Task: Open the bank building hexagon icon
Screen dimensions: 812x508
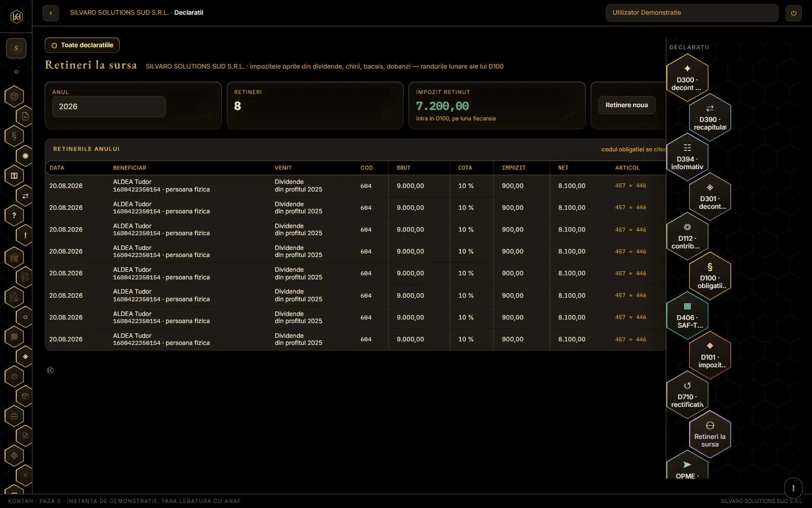Action: (x=14, y=258)
